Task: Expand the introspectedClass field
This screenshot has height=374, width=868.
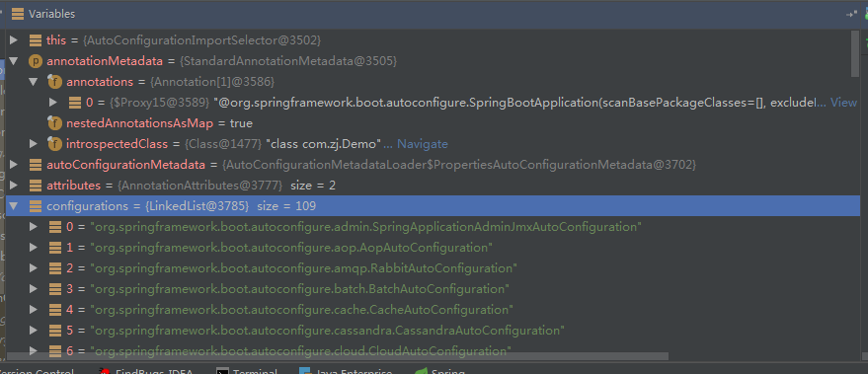Action: click(x=34, y=144)
